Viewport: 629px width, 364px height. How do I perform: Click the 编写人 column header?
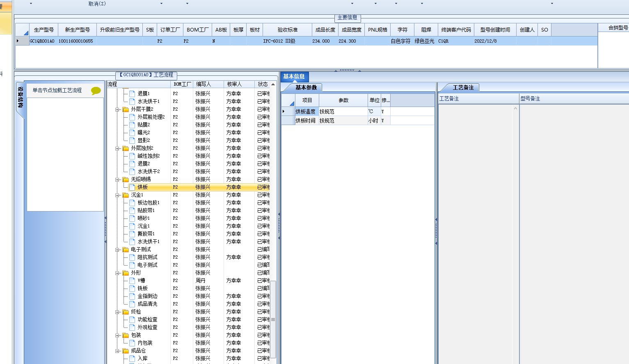208,84
